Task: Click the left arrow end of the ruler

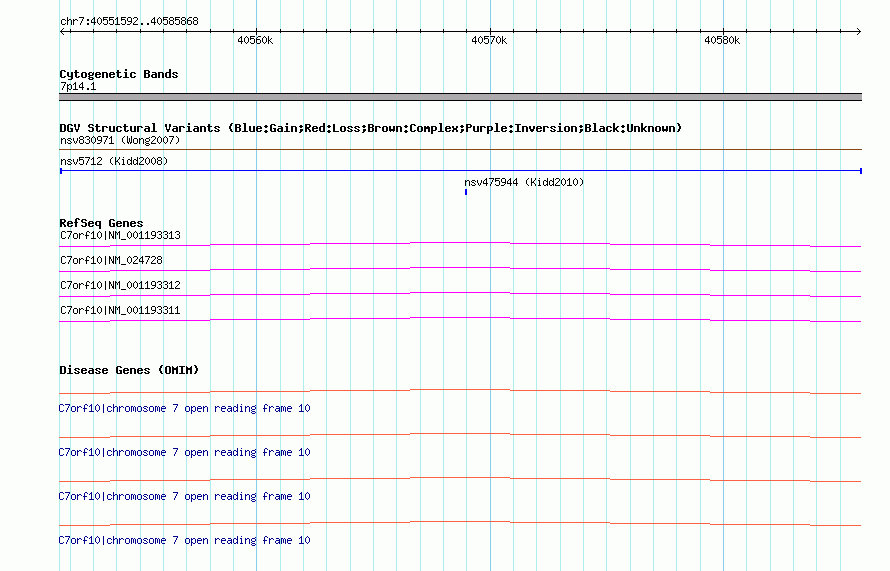Action: [63, 31]
